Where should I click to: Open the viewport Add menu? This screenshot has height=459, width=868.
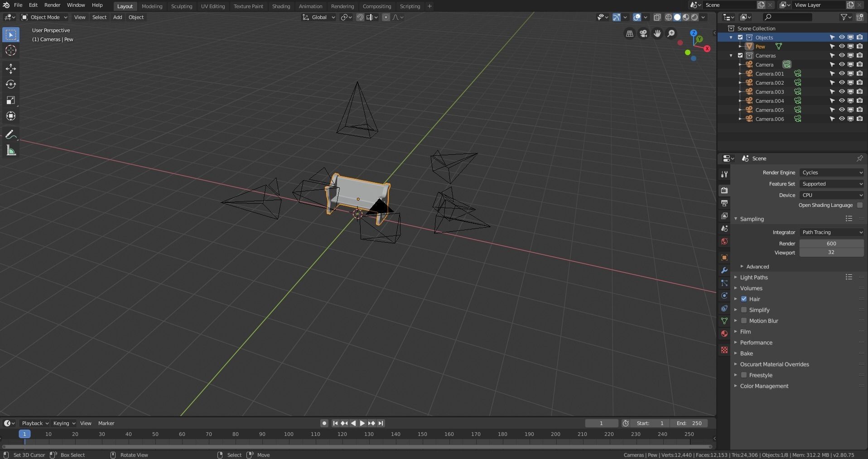[x=117, y=17]
